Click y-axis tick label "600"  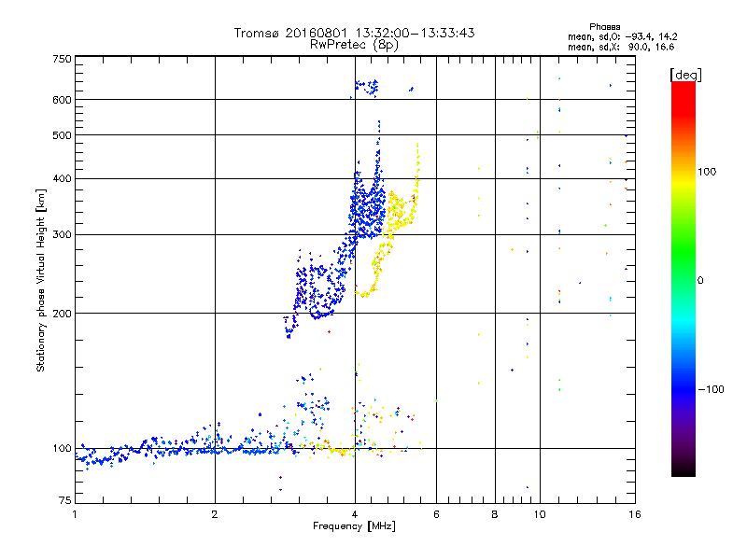tap(62, 100)
